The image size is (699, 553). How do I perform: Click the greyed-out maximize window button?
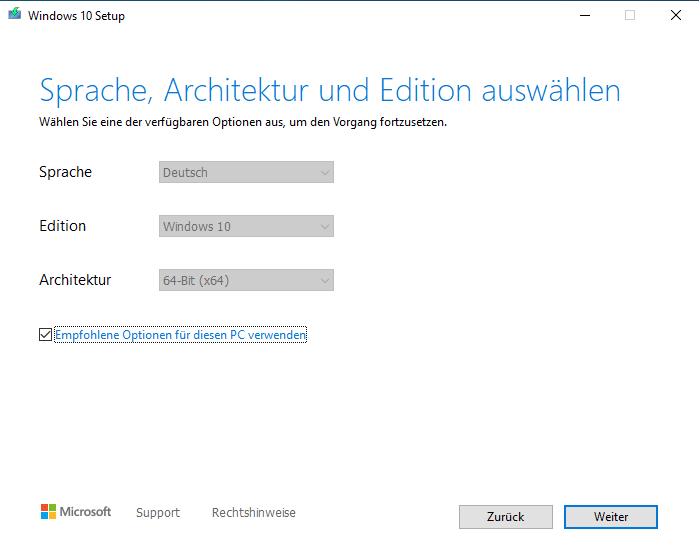coord(630,15)
